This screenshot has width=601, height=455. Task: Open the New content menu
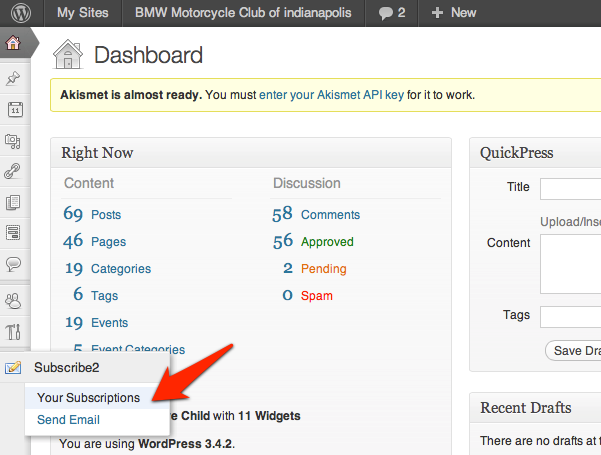(454, 13)
